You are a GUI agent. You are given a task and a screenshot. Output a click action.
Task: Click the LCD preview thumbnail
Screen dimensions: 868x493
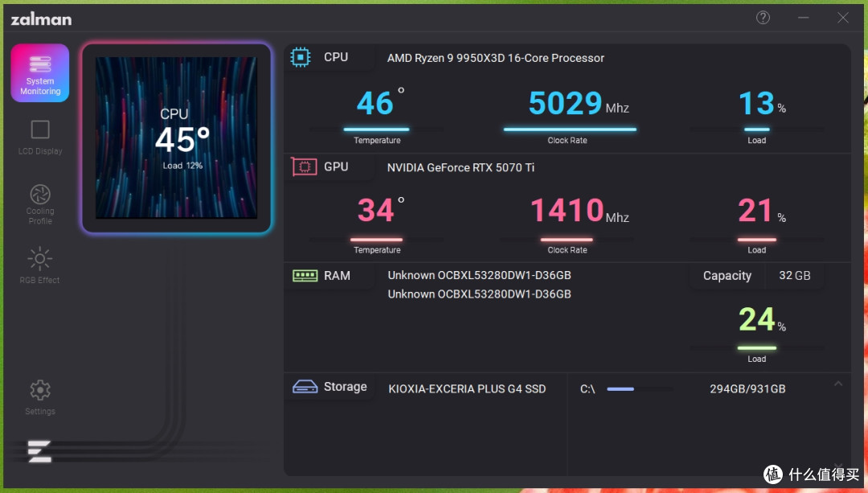point(176,138)
